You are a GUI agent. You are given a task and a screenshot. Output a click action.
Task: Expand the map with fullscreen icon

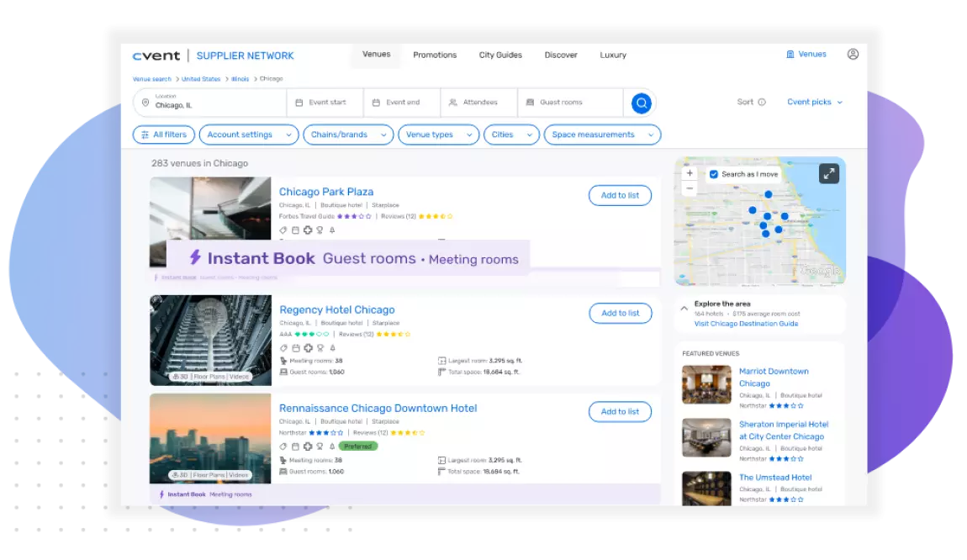click(829, 174)
